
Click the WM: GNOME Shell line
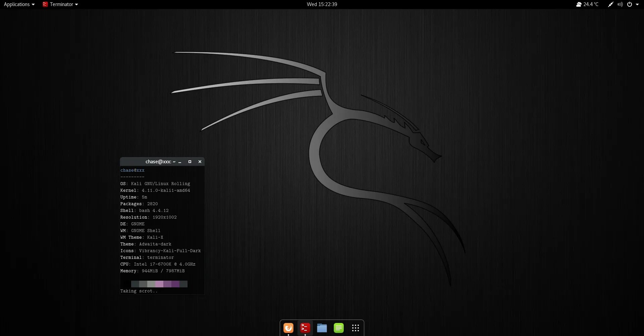(x=141, y=231)
